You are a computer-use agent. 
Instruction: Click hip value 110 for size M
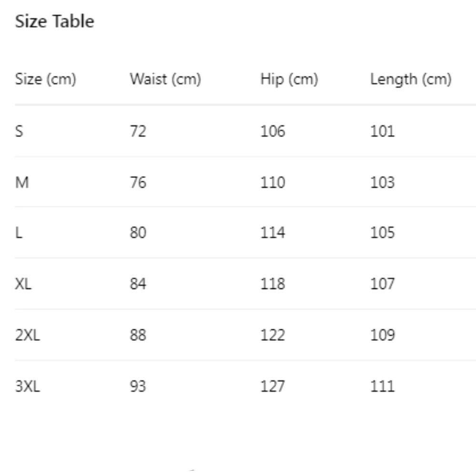pyautogui.click(x=273, y=182)
